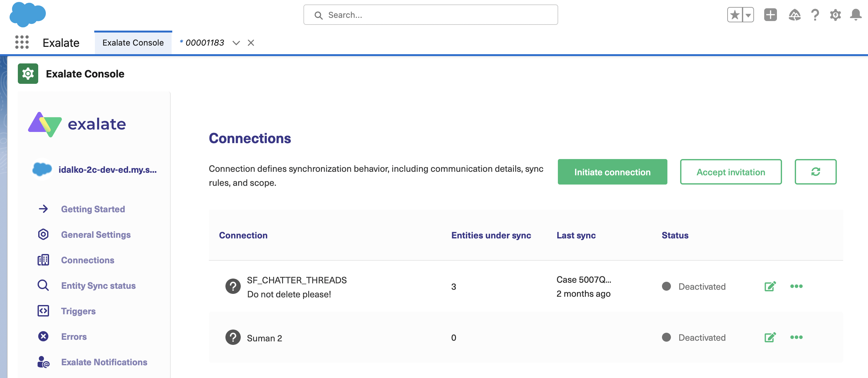The width and height of the screenshot is (868, 378).
Task: Click the Errors icon in sidebar
Action: point(43,337)
